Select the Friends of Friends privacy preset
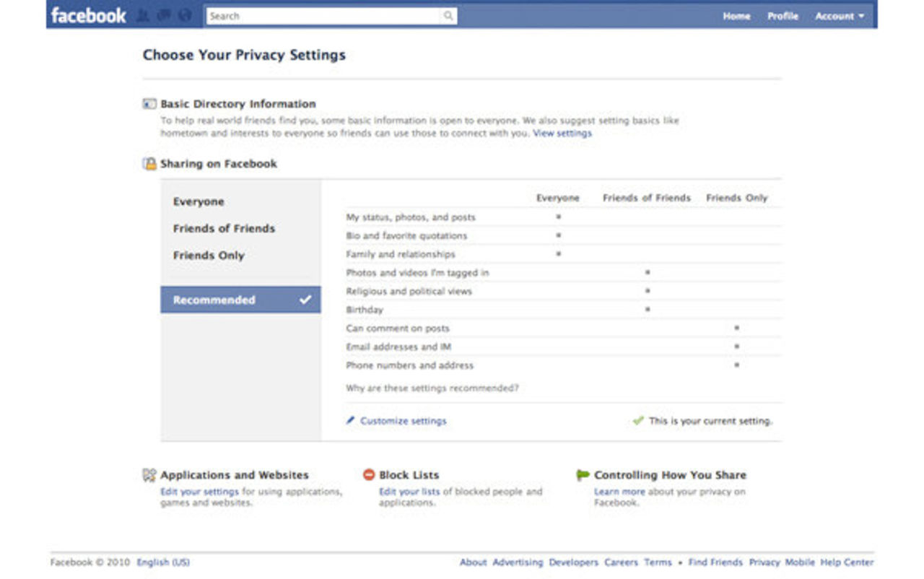Screen dimensions: 924x579 tap(224, 228)
